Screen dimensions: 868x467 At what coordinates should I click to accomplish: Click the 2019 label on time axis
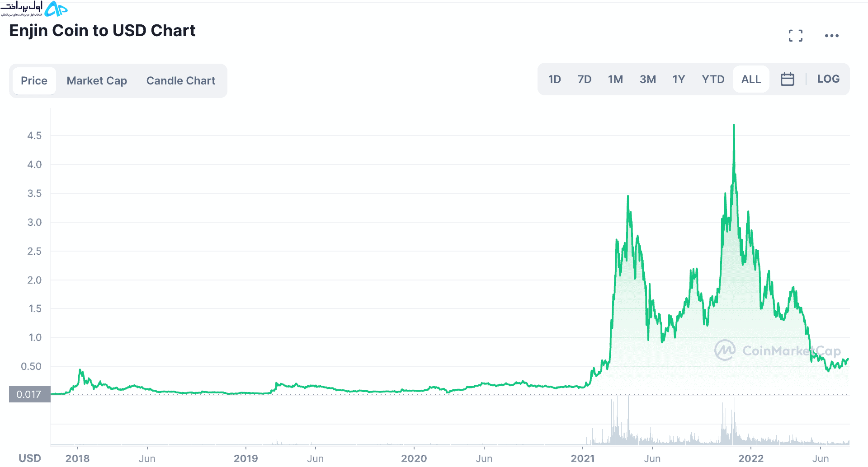(x=245, y=458)
